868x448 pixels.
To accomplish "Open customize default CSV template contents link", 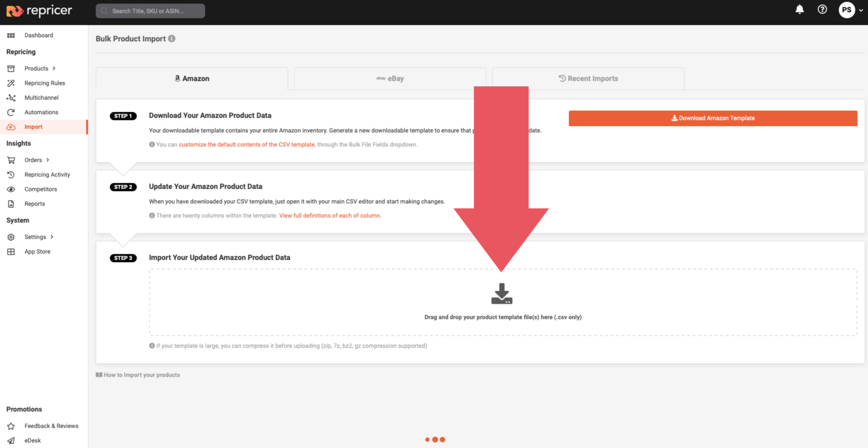I will (x=247, y=144).
